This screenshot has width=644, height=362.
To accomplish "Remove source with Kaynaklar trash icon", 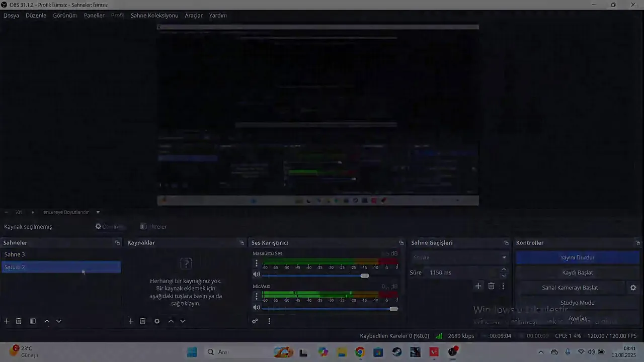I will pyautogui.click(x=143, y=321).
